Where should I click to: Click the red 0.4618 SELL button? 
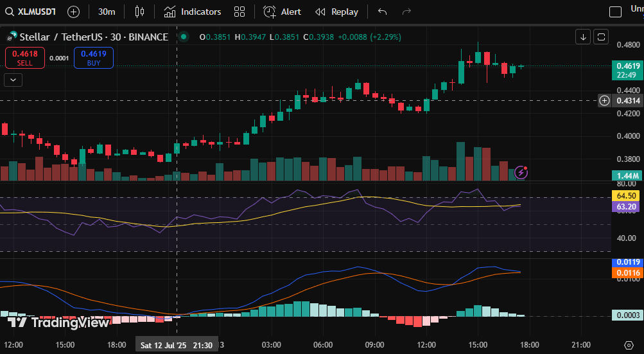click(25, 58)
